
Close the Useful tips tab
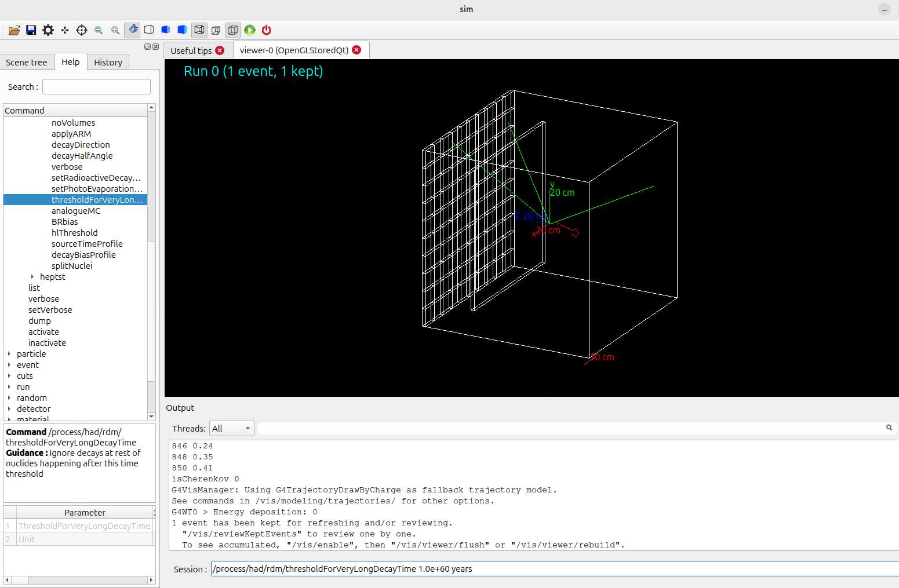[x=220, y=50]
